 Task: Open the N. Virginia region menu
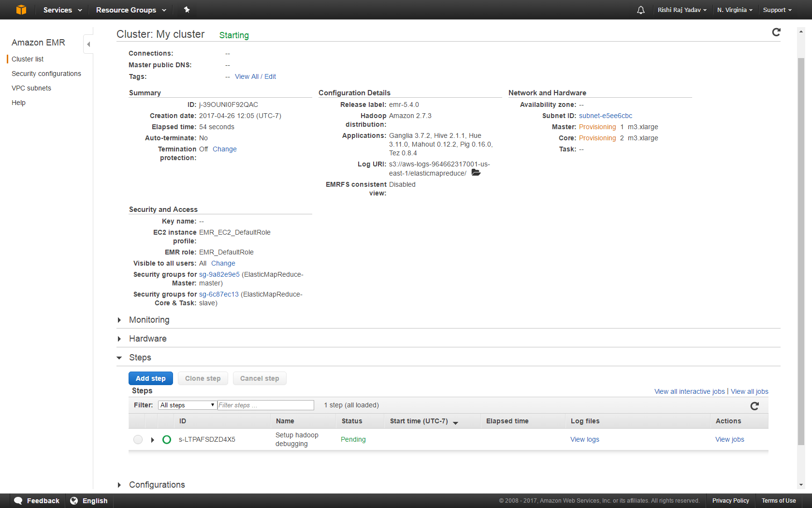[735, 10]
